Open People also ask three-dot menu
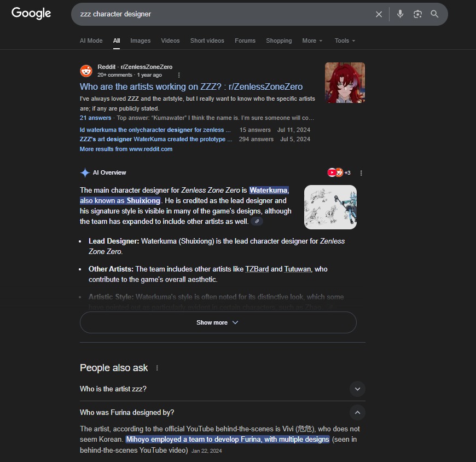This screenshot has height=462, width=476. click(157, 368)
